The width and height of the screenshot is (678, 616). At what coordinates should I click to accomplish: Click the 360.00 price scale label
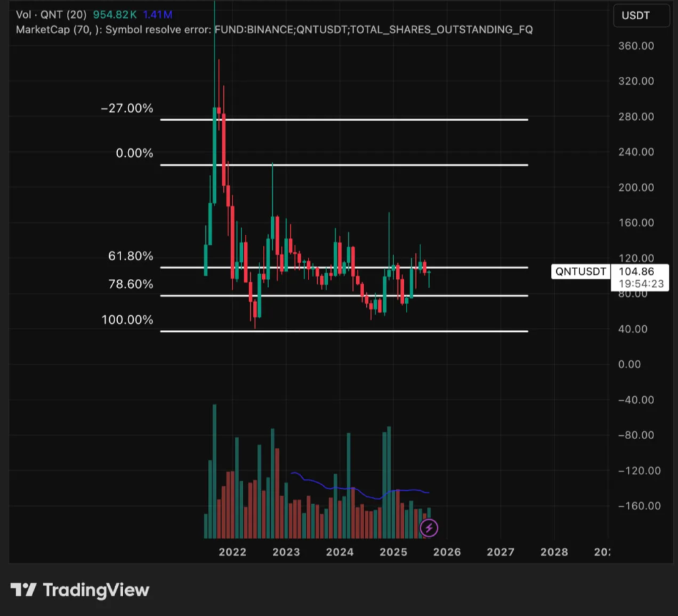(x=638, y=46)
